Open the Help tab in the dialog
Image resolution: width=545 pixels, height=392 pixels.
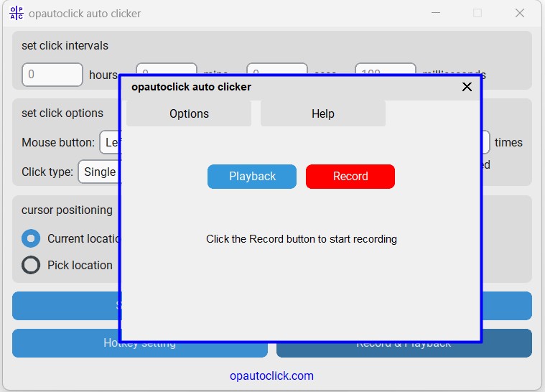[323, 113]
